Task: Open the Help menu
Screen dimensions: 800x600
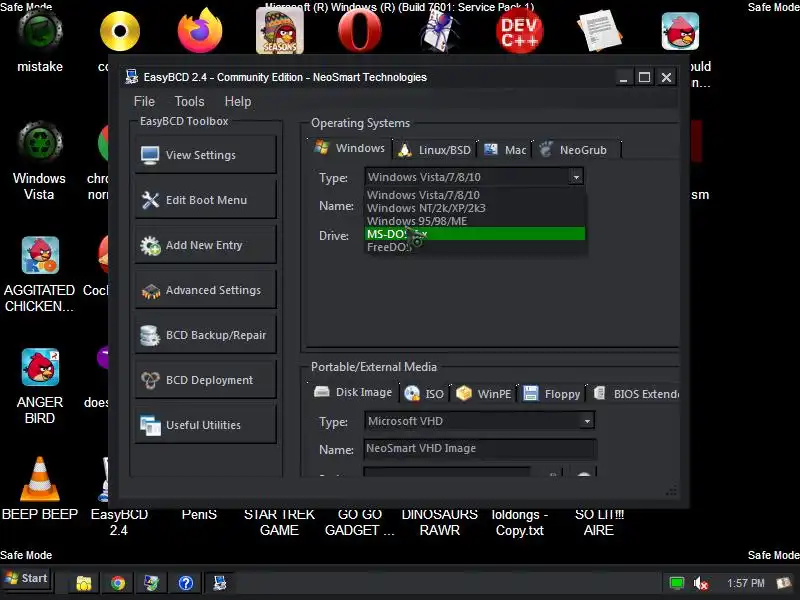Action: [x=238, y=102]
